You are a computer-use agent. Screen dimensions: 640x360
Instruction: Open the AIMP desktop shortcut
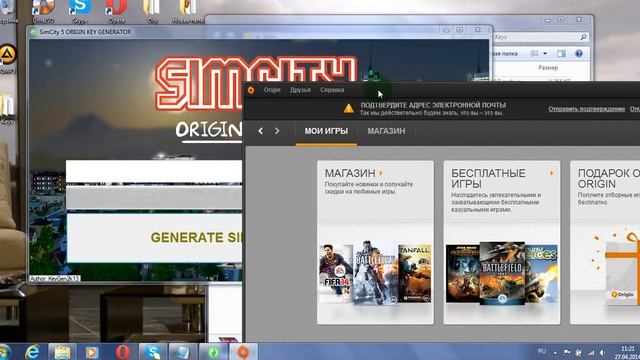point(7,59)
